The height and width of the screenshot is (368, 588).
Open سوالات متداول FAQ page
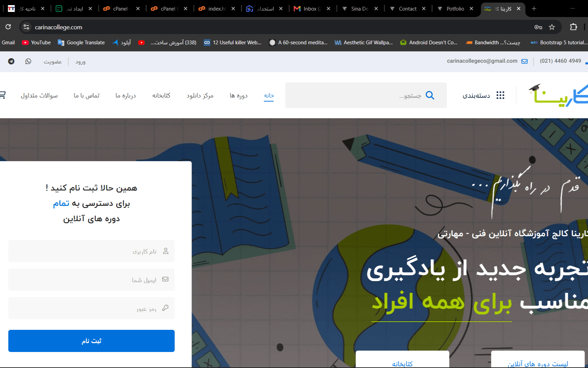coord(39,95)
